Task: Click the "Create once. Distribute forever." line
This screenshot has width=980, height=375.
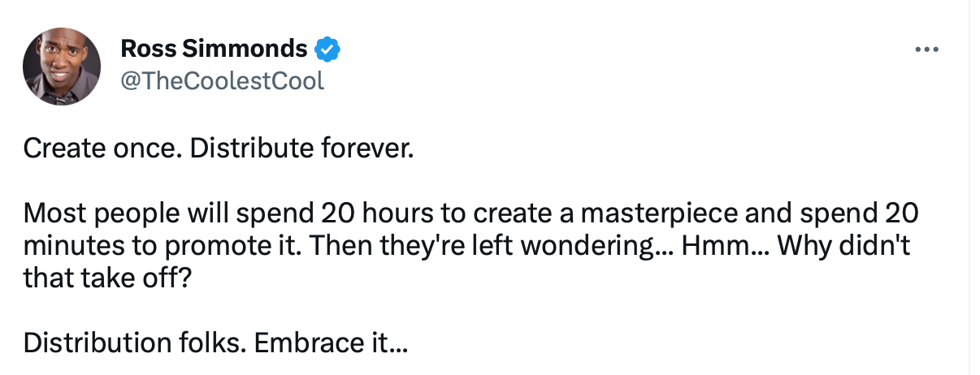Action: [x=219, y=149]
